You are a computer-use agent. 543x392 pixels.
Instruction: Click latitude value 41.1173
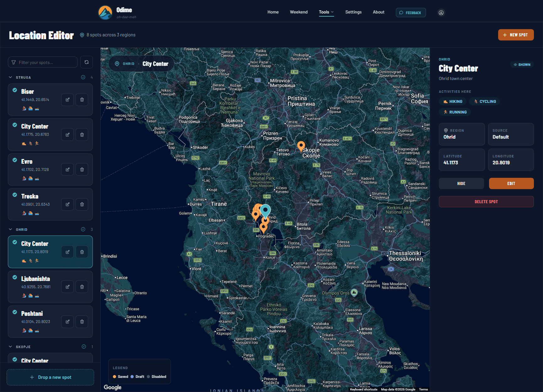point(451,162)
